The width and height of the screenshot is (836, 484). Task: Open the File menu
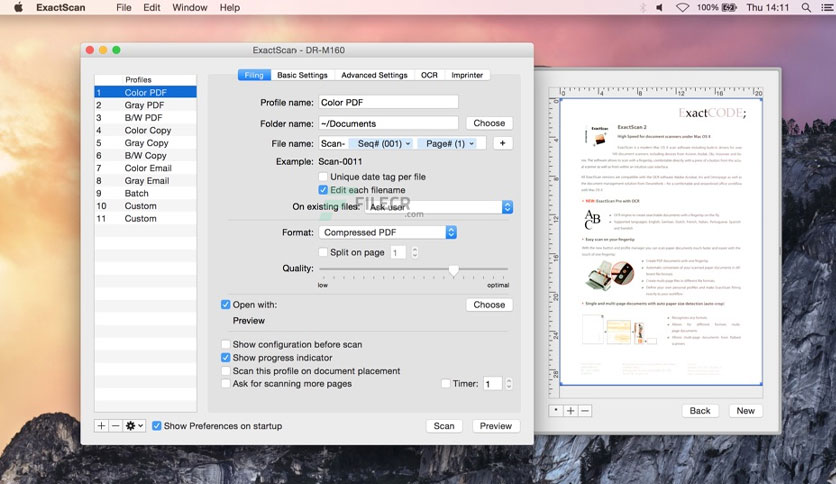[x=124, y=7]
